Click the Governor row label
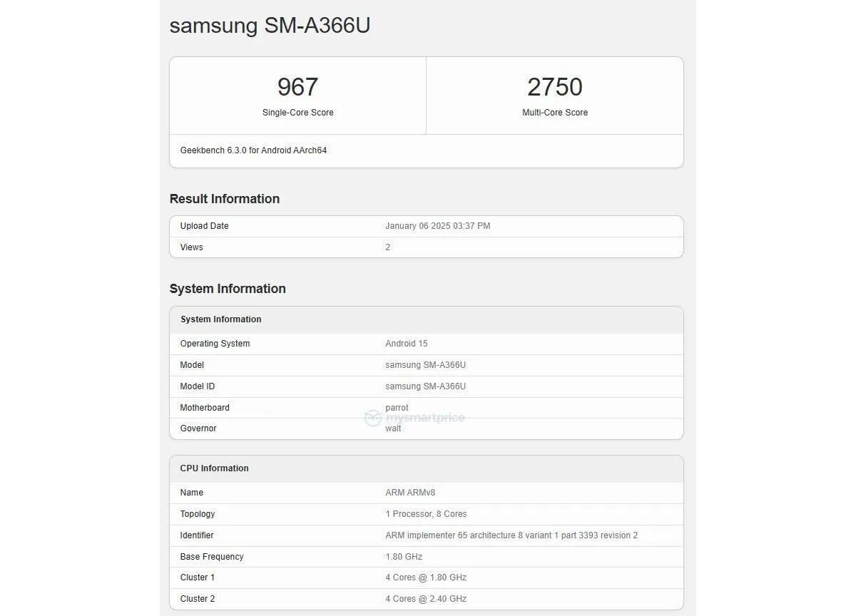856x616 pixels. pyautogui.click(x=198, y=428)
